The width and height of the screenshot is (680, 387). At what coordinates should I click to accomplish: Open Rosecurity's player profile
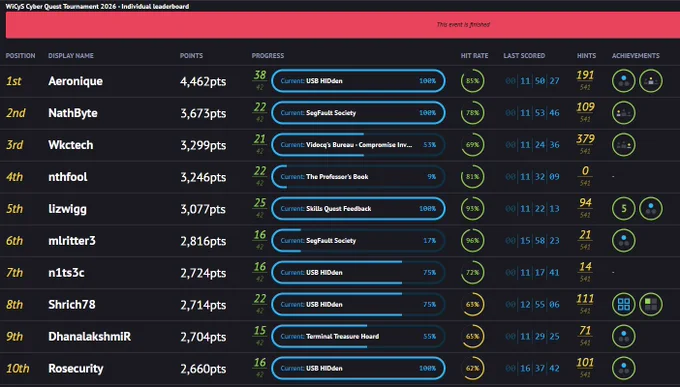click(x=76, y=369)
